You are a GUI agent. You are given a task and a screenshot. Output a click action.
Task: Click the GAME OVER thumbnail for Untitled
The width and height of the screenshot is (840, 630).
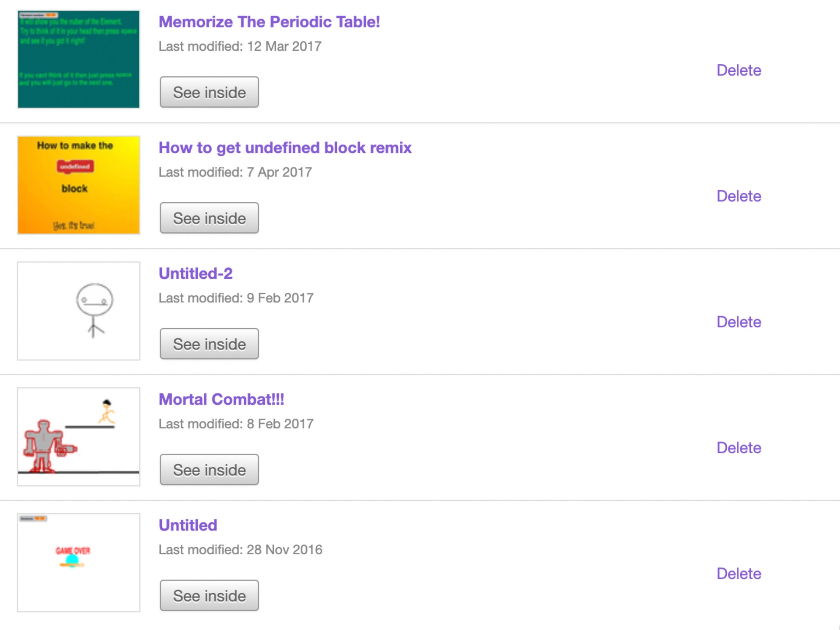coord(78,563)
